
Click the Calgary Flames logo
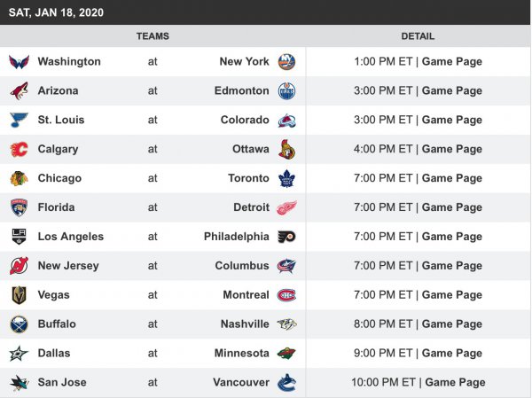coord(20,149)
